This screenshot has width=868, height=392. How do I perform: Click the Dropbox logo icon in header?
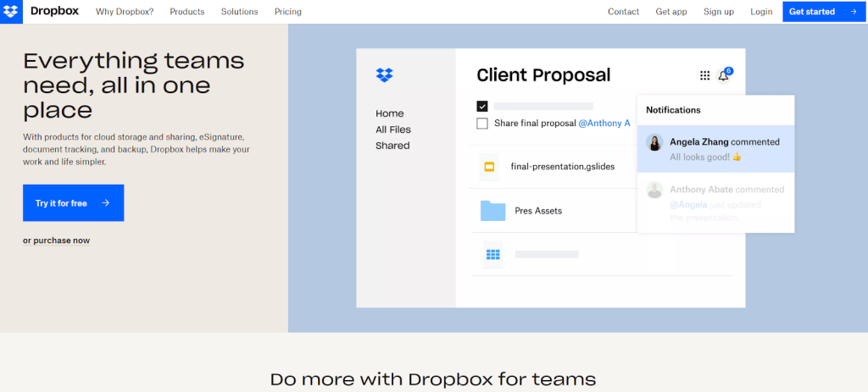coord(11,12)
